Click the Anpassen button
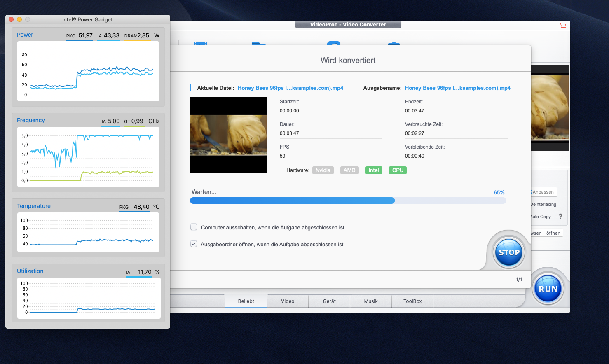The height and width of the screenshot is (364, 609). 544,192
